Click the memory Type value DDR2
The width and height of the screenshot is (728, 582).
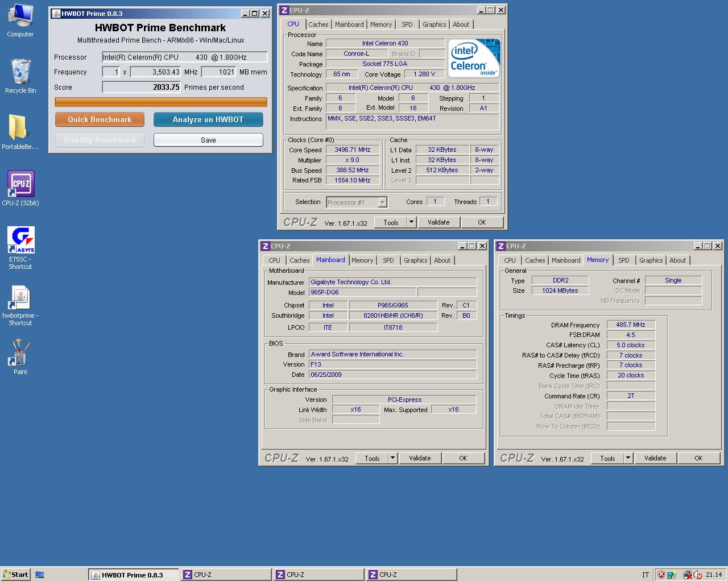point(560,280)
